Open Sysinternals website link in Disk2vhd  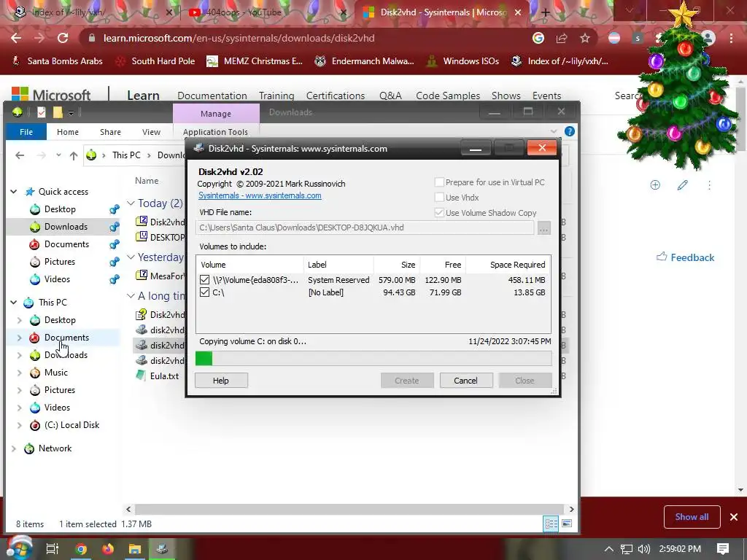coord(260,195)
